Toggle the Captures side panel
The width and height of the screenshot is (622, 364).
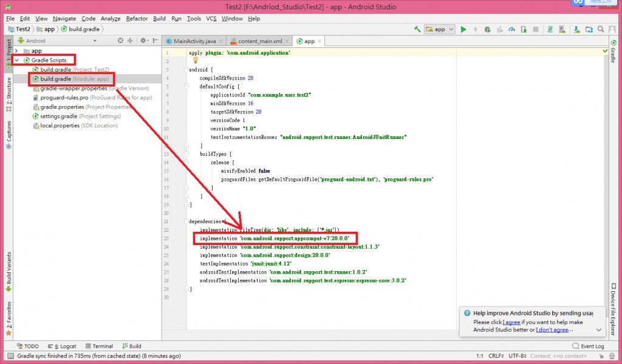point(9,135)
